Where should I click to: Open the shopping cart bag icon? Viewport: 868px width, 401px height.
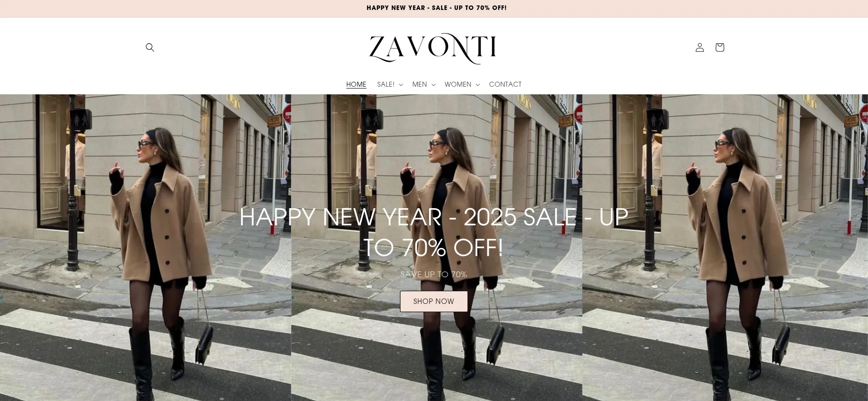coord(720,47)
